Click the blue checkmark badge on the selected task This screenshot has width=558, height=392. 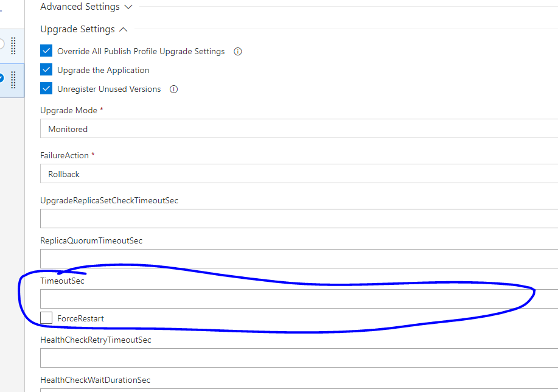click(x=2, y=78)
